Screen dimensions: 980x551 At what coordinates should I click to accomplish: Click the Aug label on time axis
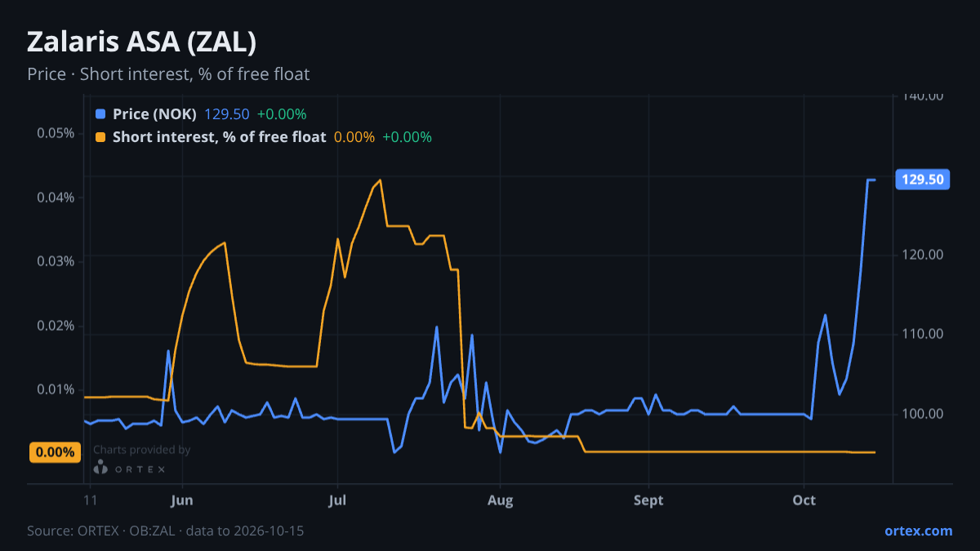tap(501, 500)
